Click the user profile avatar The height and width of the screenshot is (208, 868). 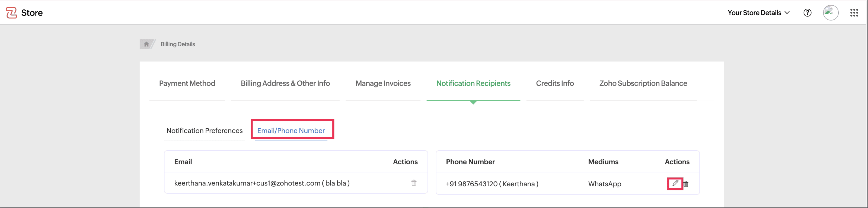pos(830,13)
